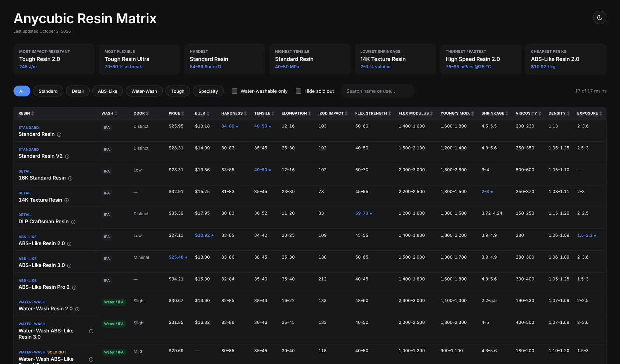This screenshot has width=620, height=364.
Task: Click the 212 Izod impact value
Action: click(x=322, y=279)
